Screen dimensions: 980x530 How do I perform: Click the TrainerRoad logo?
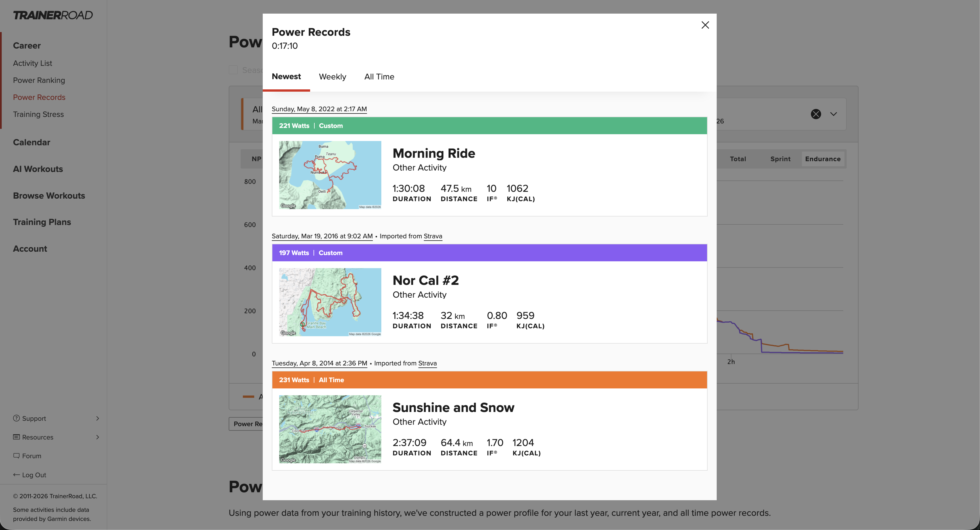coord(53,15)
